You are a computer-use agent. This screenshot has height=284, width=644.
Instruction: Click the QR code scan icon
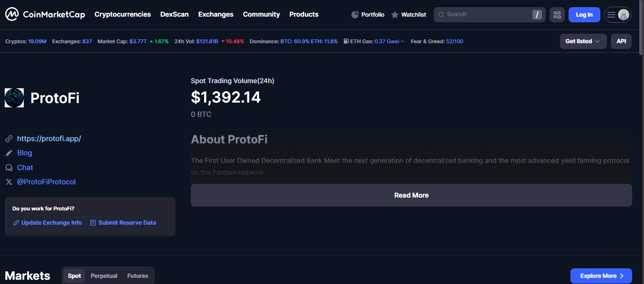pyautogui.click(x=557, y=15)
